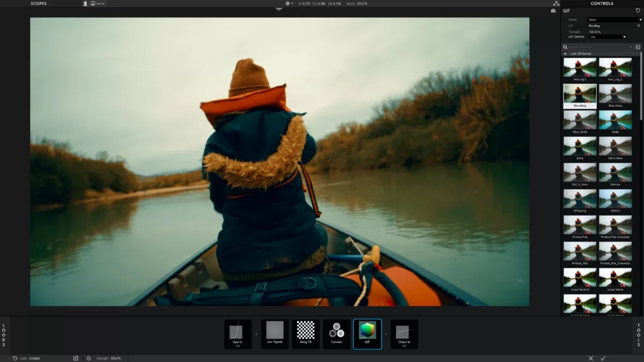644x362 pixels.
Task: Open the LUT Gamma dropdown
Action: tap(607, 37)
